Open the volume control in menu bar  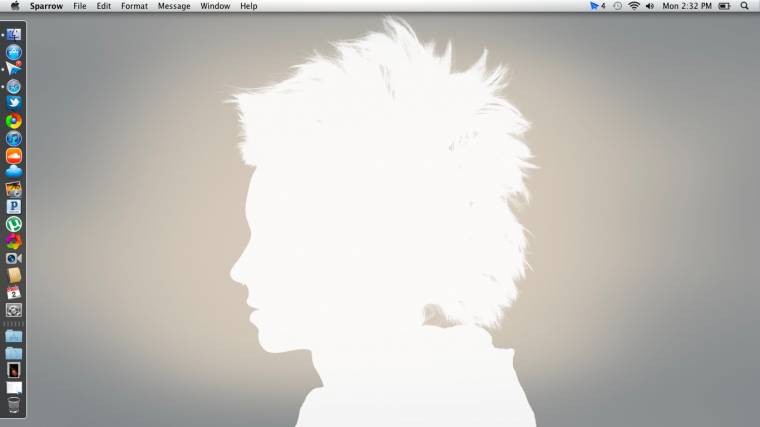click(650, 6)
